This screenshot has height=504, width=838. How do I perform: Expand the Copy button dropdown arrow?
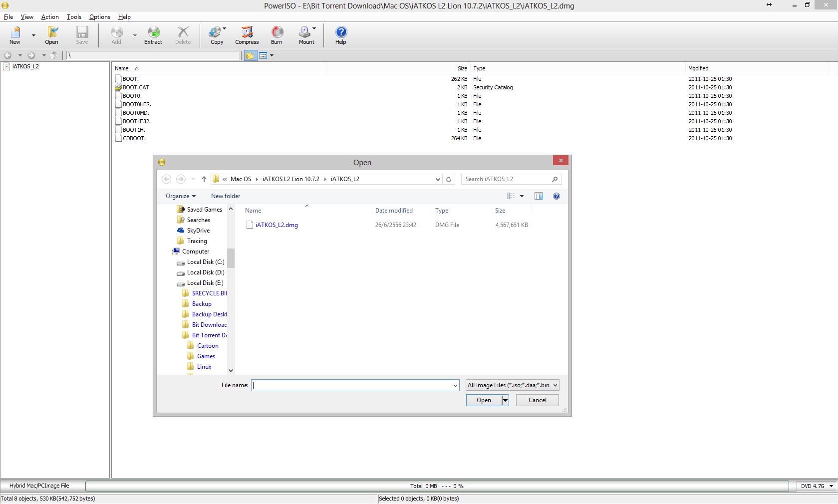point(225,28)
